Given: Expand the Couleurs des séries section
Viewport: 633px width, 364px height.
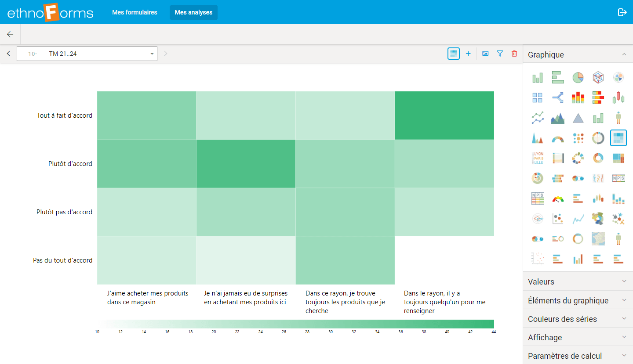Looking at the screenshot, I should [x=578, y=319].
